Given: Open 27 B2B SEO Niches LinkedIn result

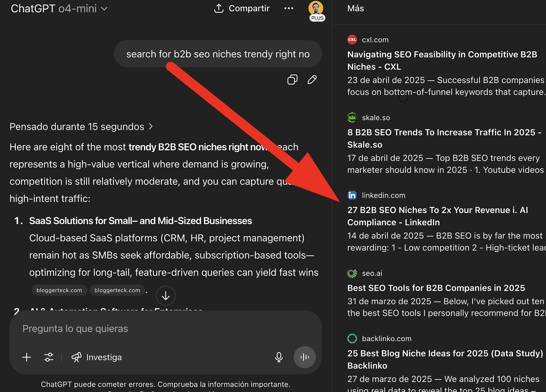Looking at the screenshot, I should [438, 216].
